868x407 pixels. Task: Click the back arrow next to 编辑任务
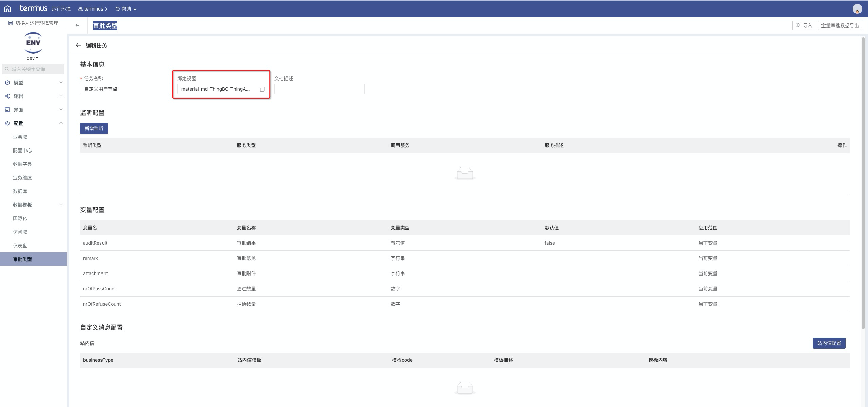tap(78, 45)
